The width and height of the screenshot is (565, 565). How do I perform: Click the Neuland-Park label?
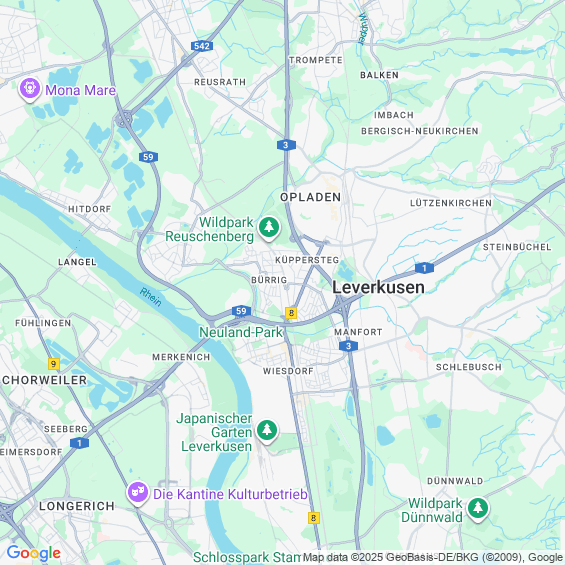coord(241,332)
